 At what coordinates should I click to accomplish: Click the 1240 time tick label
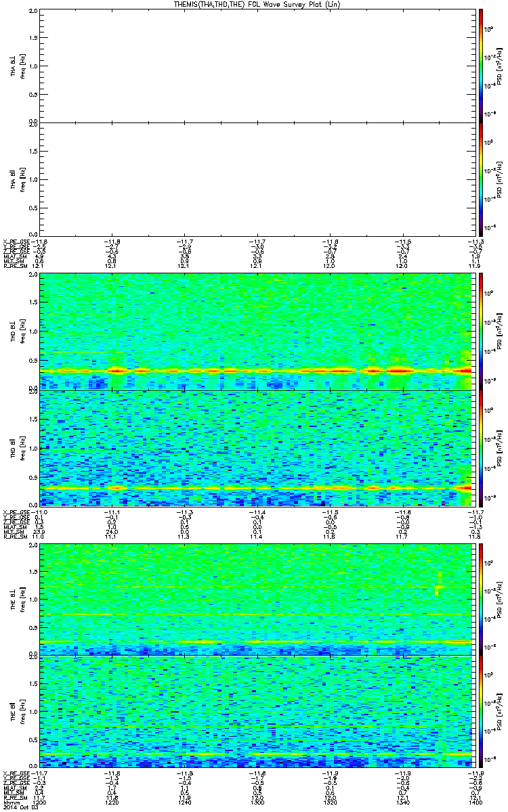(184, 802)
